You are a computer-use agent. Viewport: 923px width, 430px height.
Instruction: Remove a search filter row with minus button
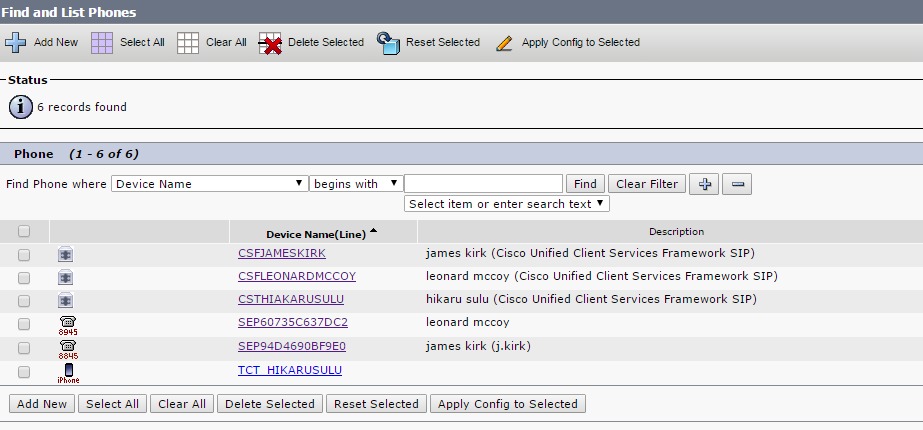[x=737, y=184]
